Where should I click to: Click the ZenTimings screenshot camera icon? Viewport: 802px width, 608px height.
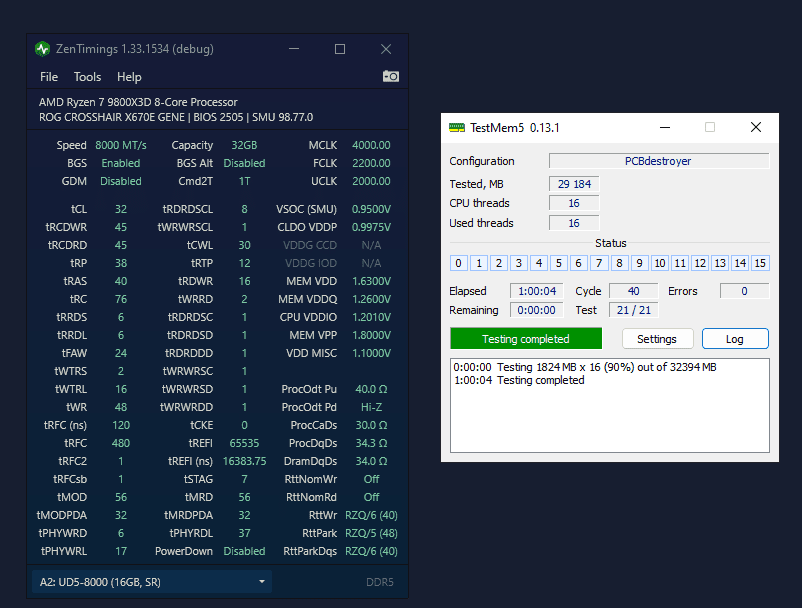tap(391, 76)
